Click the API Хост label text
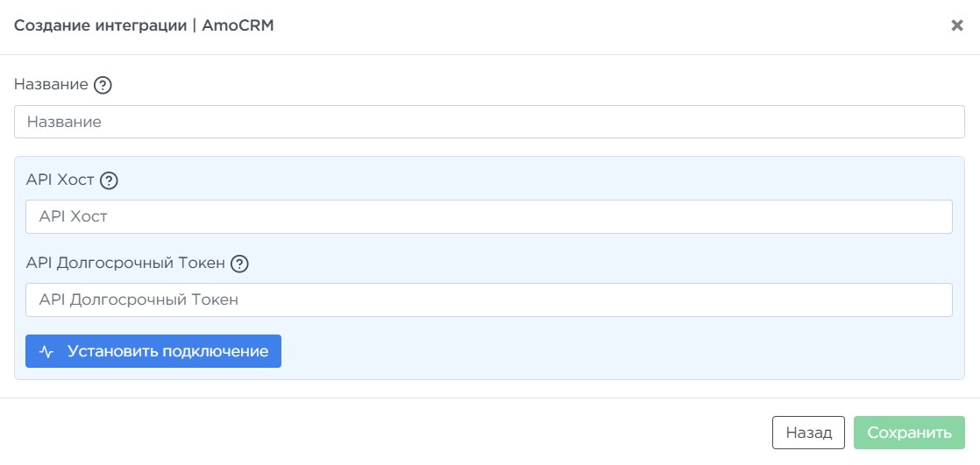980x465 pixels. [60, 180]
